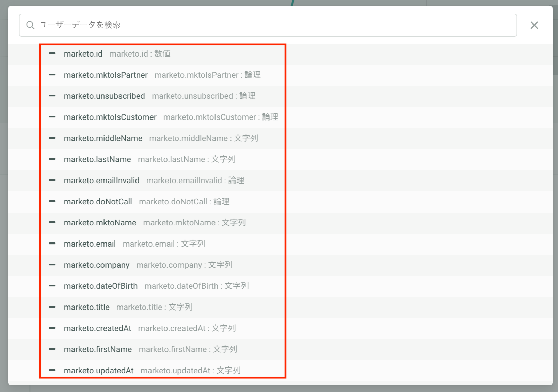Screen dimensions: 558x392
Task: Click gray text "marketo.middleName : 文字列"
Action: 204,138
